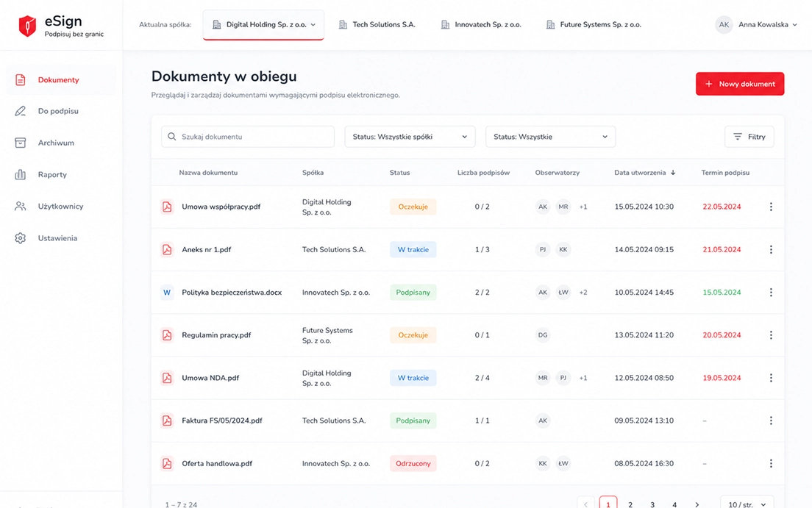Expand the Status: Wszystkie spółki dropdown
812x508 pixels.
(x=410, y=137)
